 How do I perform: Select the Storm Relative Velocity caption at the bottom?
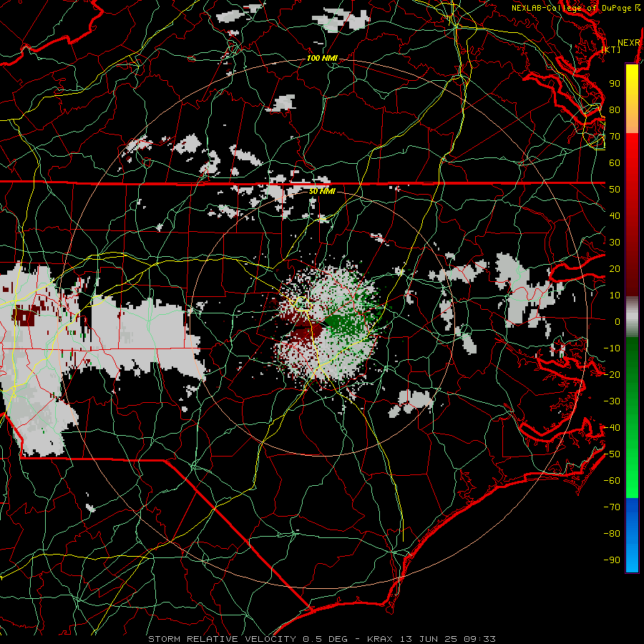point(322,639)
